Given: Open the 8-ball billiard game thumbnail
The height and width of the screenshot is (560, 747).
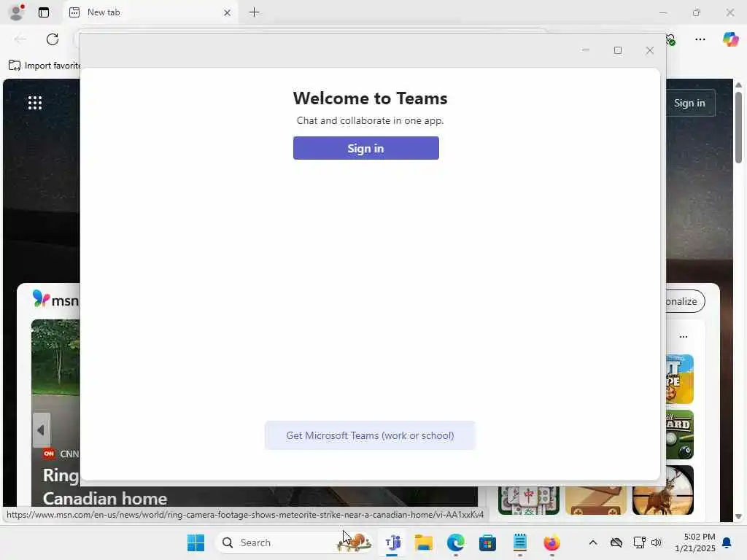Looking at the screenshot, I should pyautogui.click(x=679, y=435).
